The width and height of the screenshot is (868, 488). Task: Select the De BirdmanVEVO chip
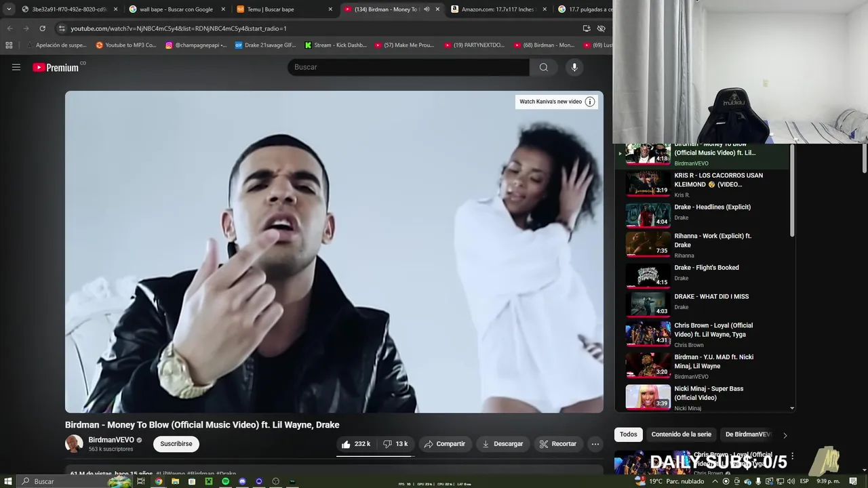tap(747, 434)
